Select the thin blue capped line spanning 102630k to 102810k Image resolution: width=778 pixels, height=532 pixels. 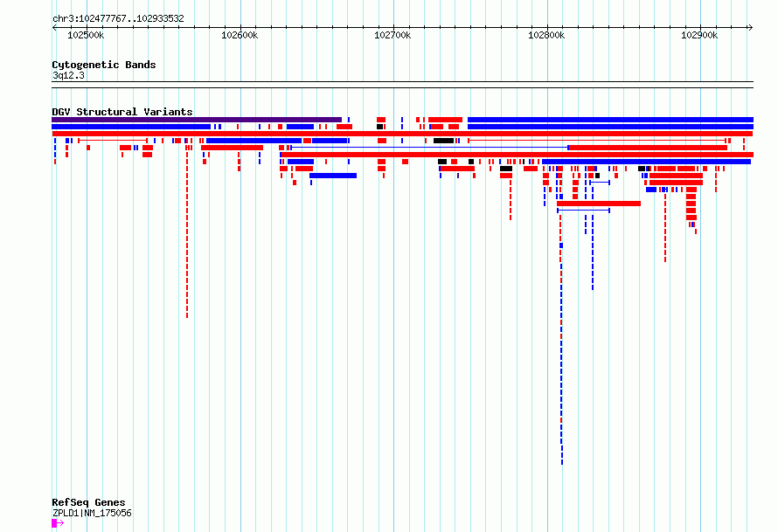(430, 148)
